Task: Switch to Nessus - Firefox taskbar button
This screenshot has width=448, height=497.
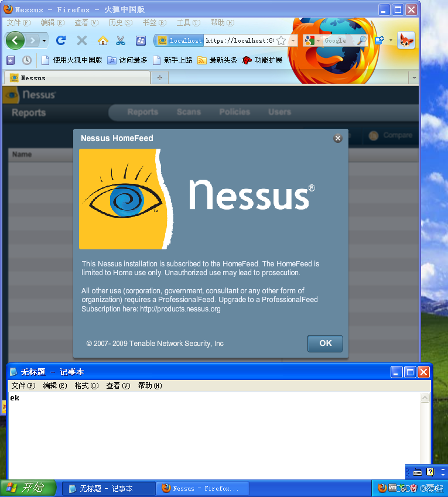Action: 202,488
